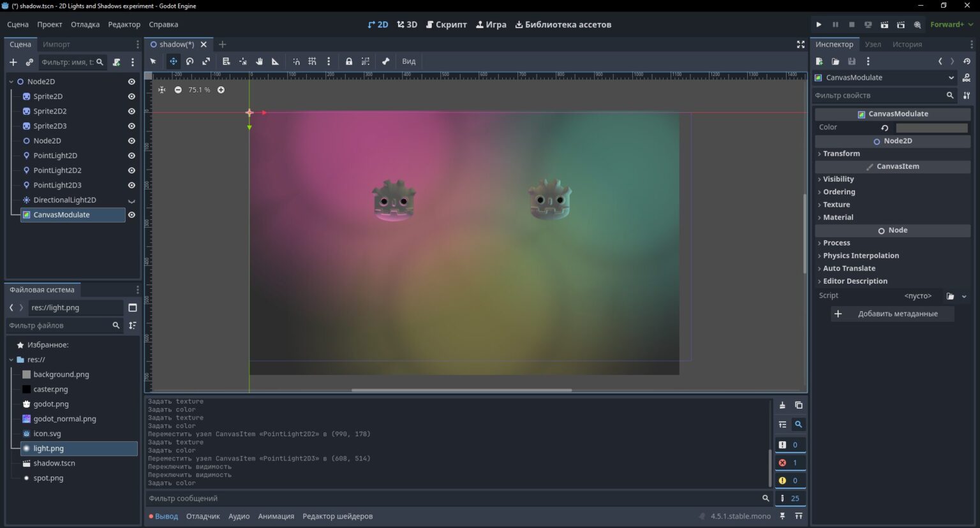This screenshot has height=528, width=980.
Task: Focus the Фильтр свойств search field
Action: coord(885,95)
